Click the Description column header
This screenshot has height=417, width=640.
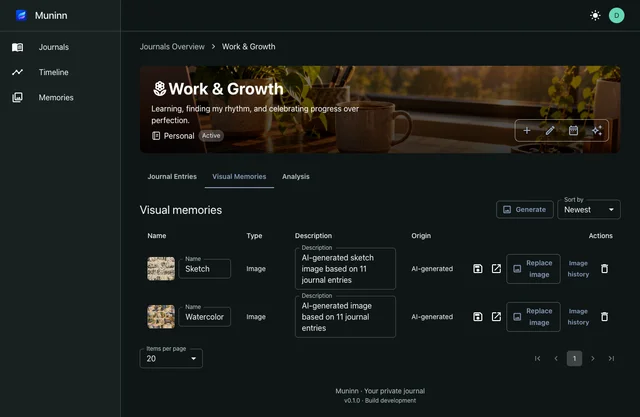coord(313,236)
